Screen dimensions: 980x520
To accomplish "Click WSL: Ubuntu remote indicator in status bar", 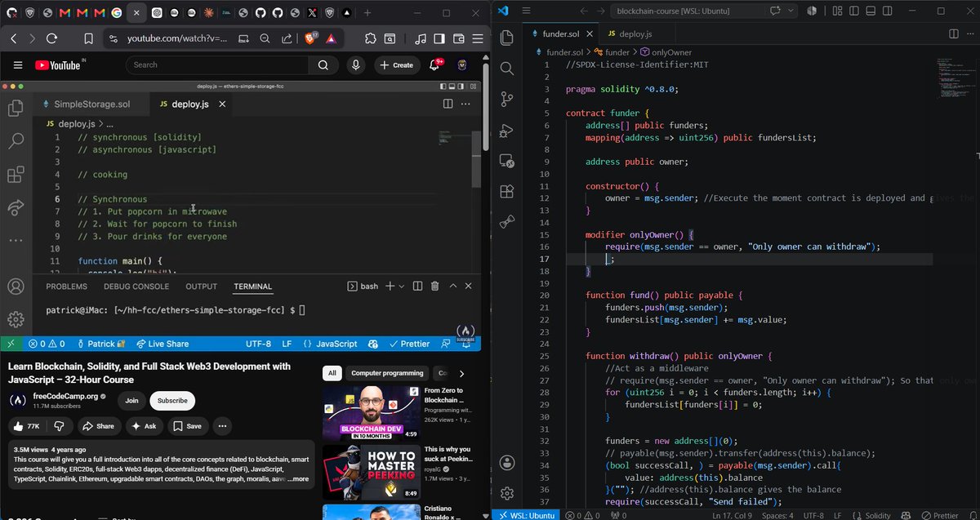I will [x=526, y=515].
